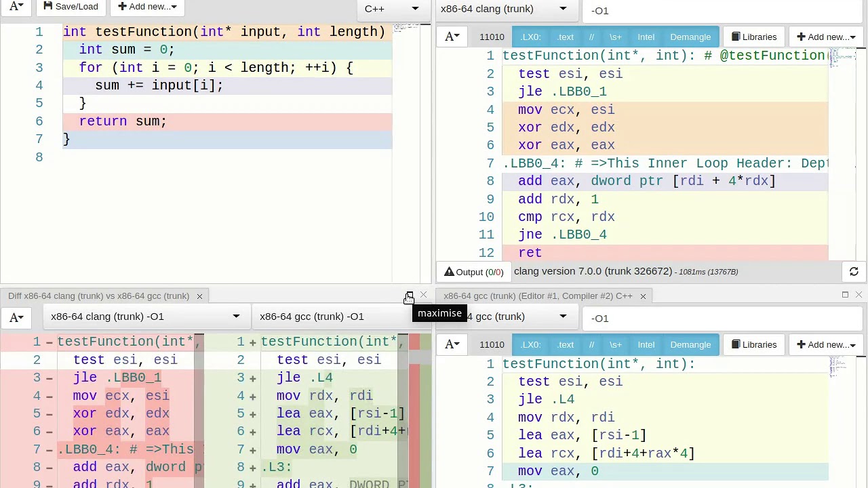Click the recompile refresh icon in clang pane
Image resolution: width=868 pixels, height=488 pixels.
[854, 272]
